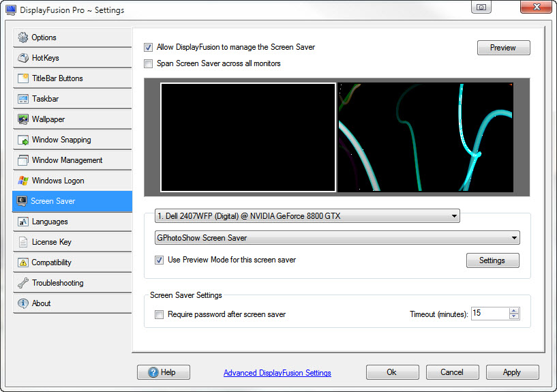The height and width of the screenshot is (392, 557).
Task: Increase the timeout minutes with up arrow
Action: click(x=514, y=310)
